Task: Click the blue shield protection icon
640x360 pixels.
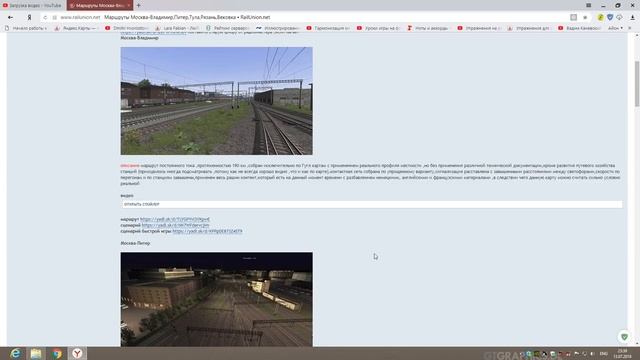Action: coord(610,18)
